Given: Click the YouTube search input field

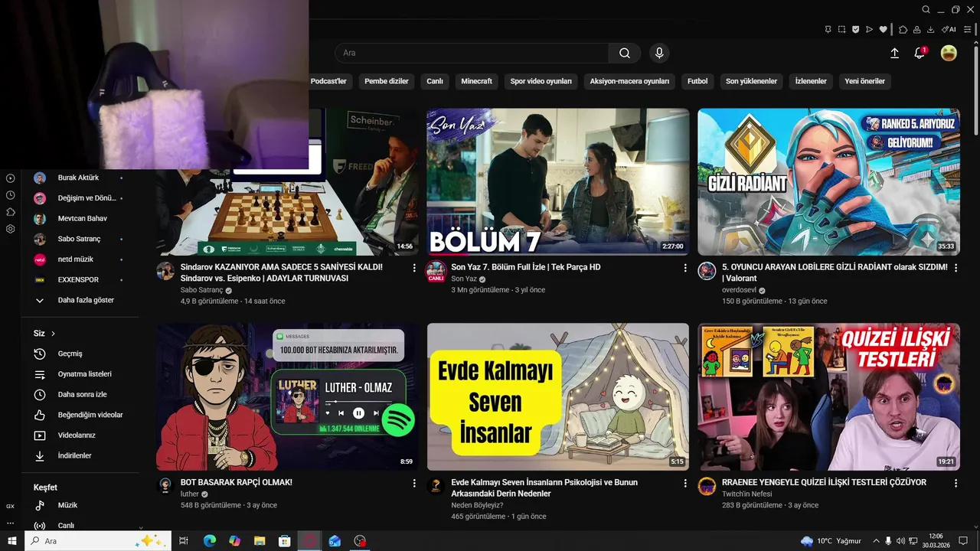Looking at the screenshot, I should pos(472,53).
